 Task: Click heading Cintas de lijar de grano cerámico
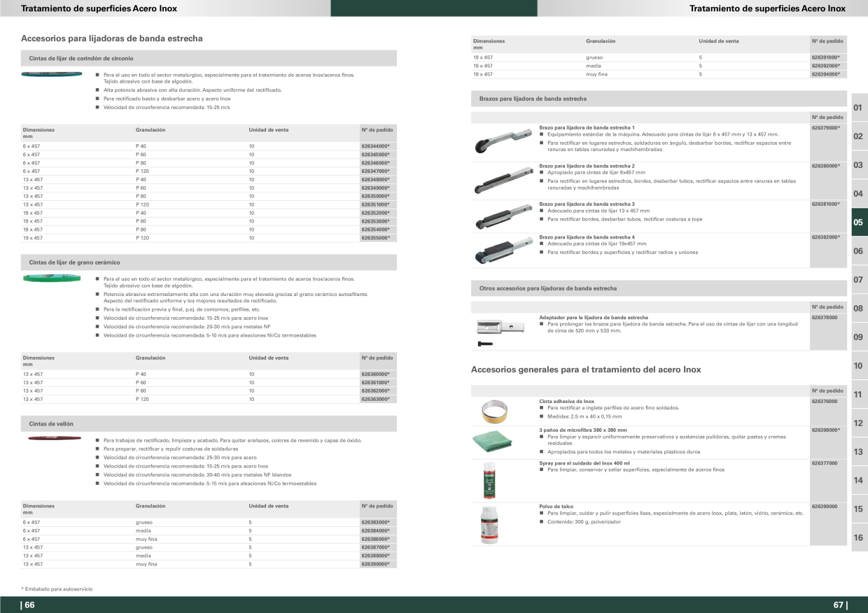(x=74, y=262)
